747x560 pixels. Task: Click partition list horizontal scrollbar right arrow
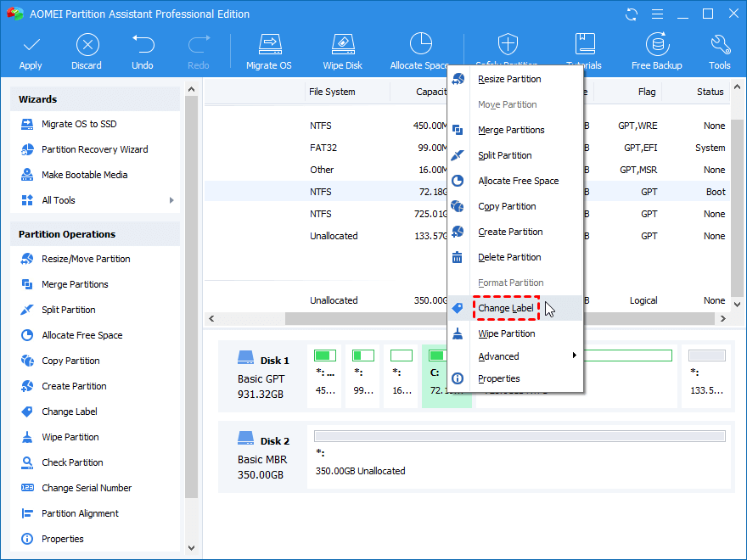point(723,318)
